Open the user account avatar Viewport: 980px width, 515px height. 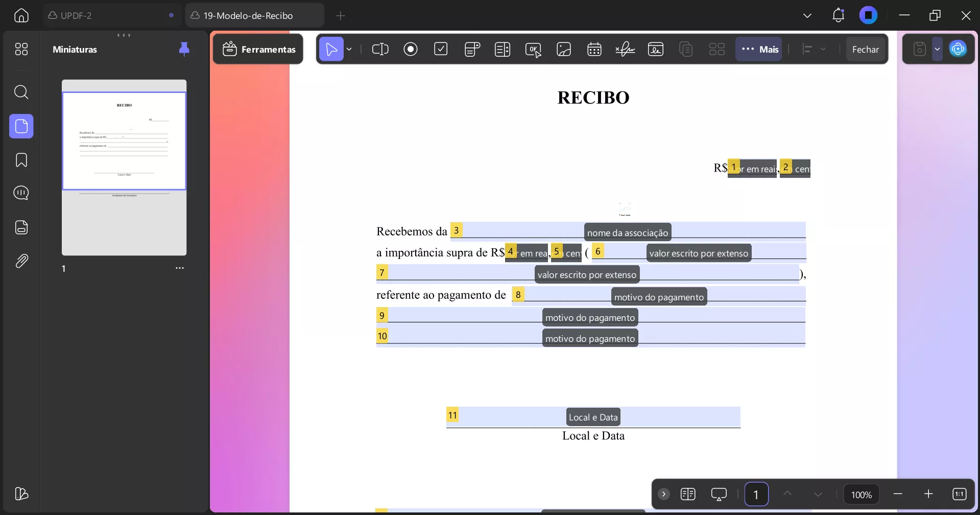pos(868,15)
